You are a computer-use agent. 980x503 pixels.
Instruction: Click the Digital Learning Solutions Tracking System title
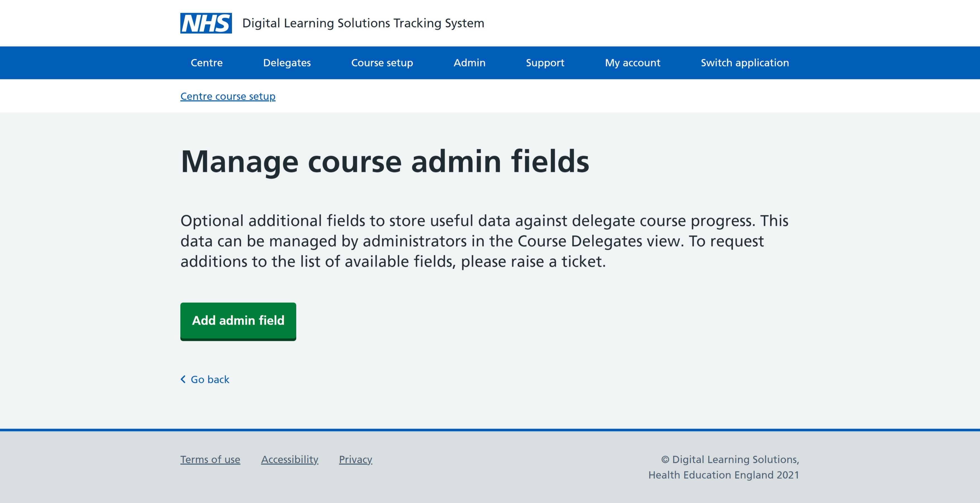363,23
